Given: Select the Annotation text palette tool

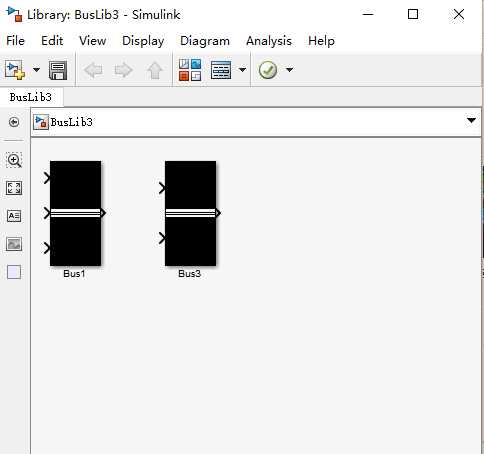Looking at the screenshot, I should pyautogui.click(x=14, y=216).
